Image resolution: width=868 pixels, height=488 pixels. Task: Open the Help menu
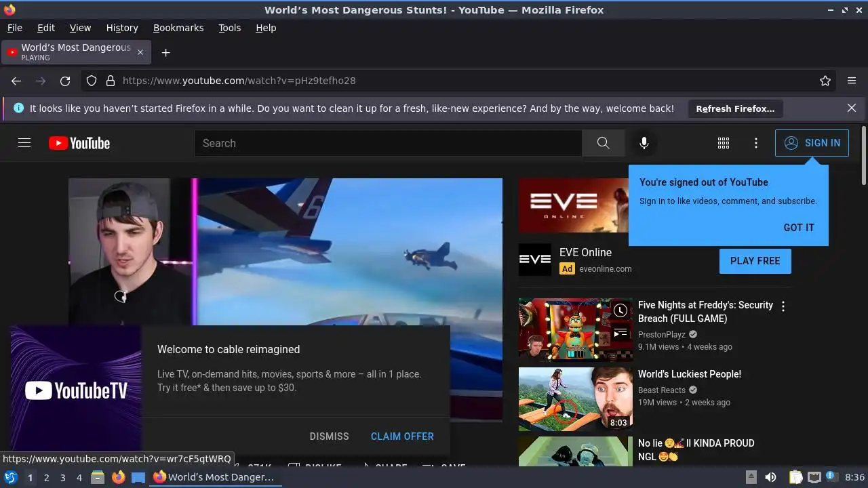click(266, 28)
